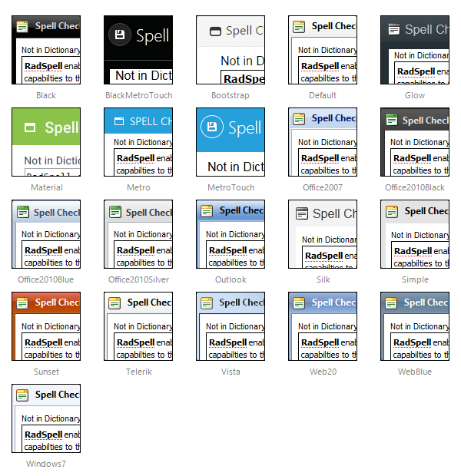This screenshot has height=476, width=461.
Task: Click the 'Sunset' caption text
Action: (46, 372)
